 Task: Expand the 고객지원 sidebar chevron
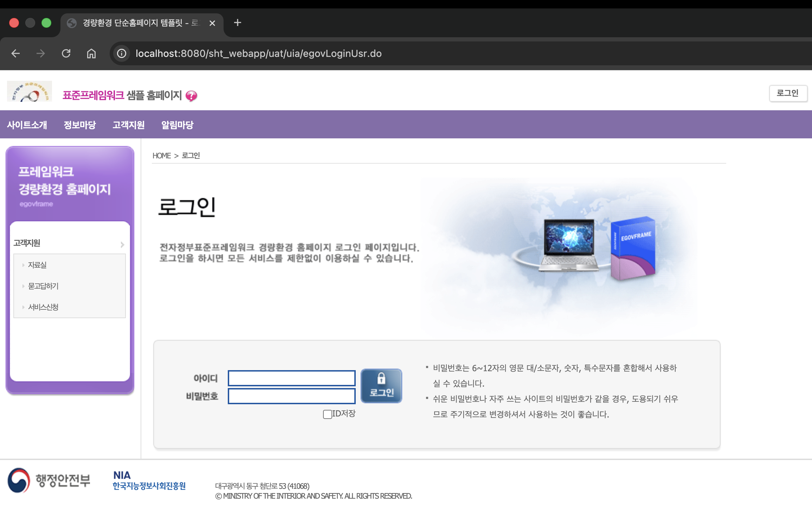[122, 244]
